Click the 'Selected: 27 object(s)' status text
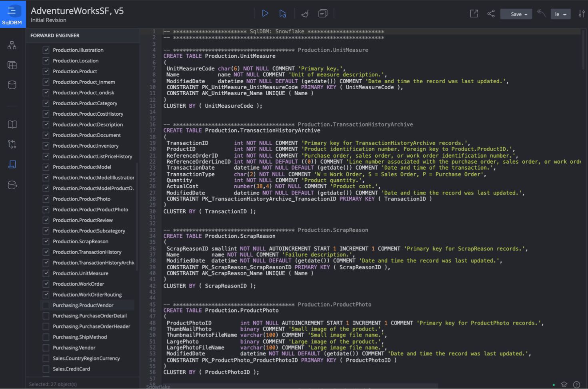588x389 pixels. pos(53,384)
